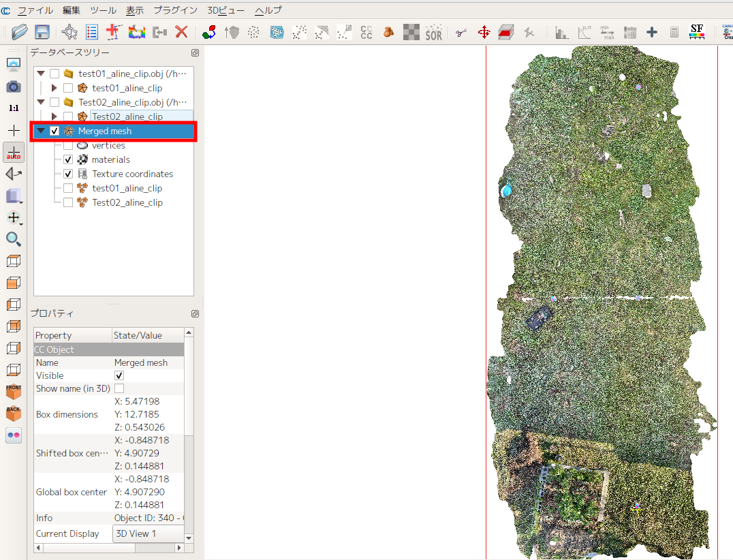Check Show name (in 3D) in properties
The width and height of the screenshot is (733, 560).
[x=119, y=388]
